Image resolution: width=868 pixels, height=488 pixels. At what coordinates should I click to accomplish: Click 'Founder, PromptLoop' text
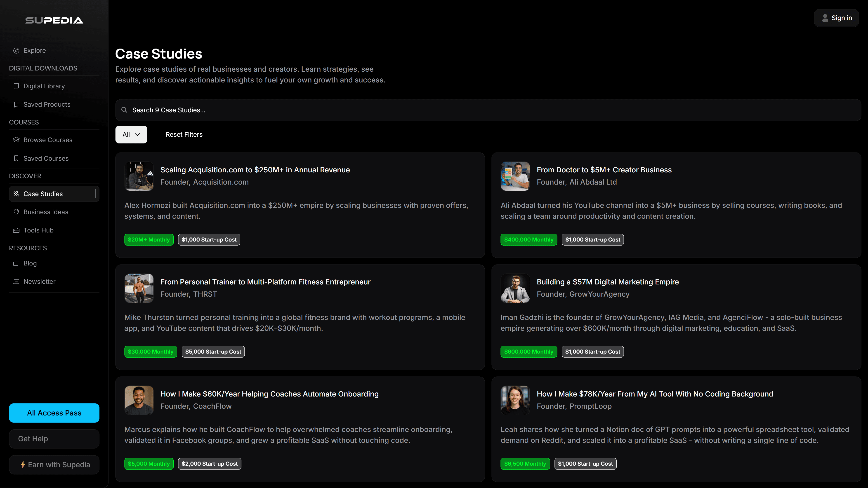[x=574, y=406]
